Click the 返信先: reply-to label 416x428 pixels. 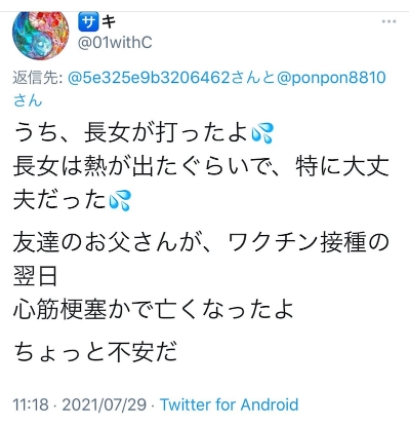click(x=38, y=78)
